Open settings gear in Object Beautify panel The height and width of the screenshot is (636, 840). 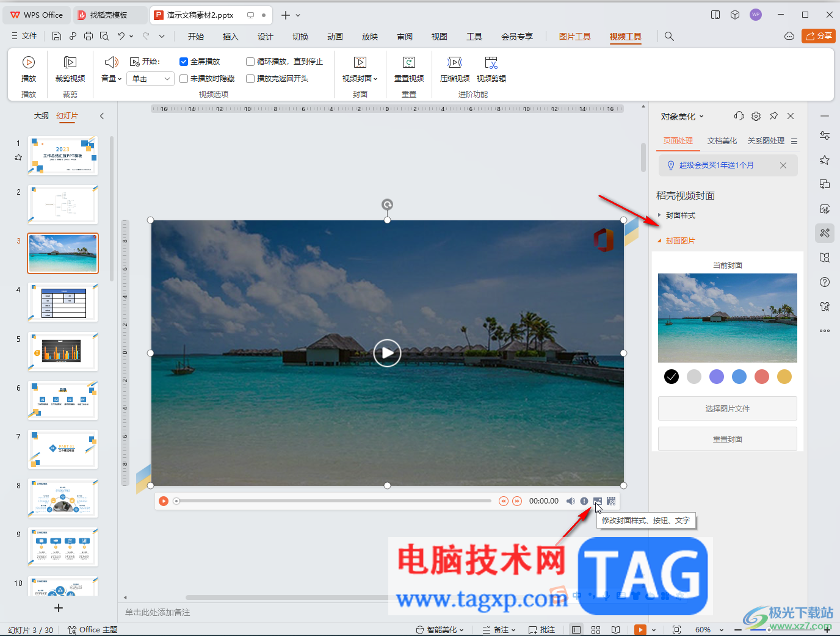coord(756,116)
